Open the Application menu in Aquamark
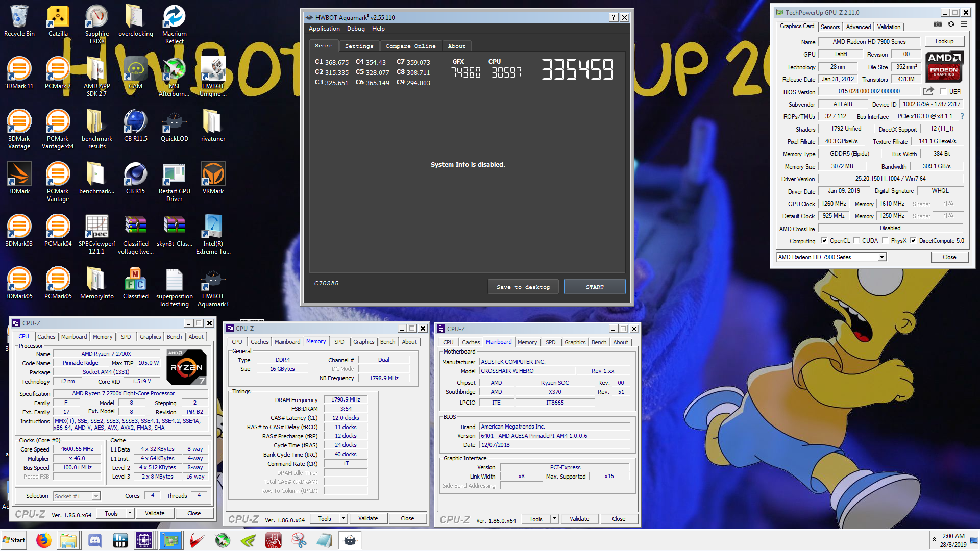 [x=324, y=29]
